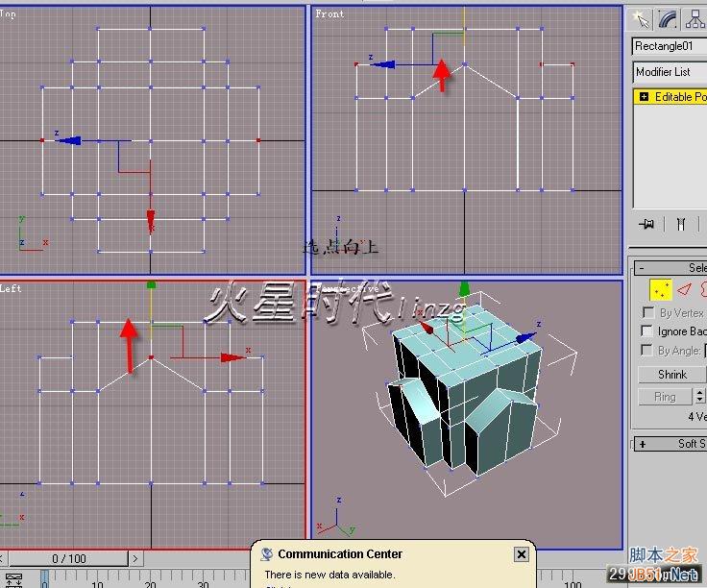Select Vertex sub-object level icon
Screen dimensions: 707x588
661,289
